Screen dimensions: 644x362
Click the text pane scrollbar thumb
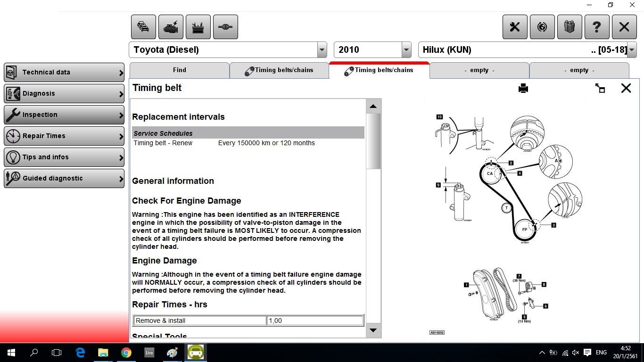tap(373, 141)
